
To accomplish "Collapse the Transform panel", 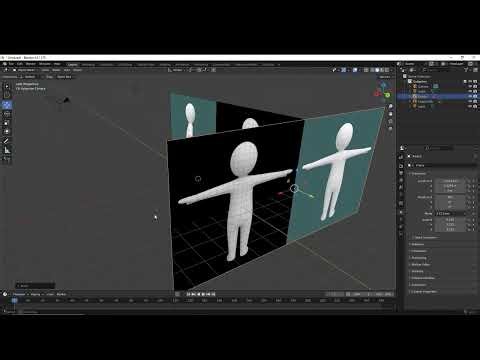I will pos(418,174).
